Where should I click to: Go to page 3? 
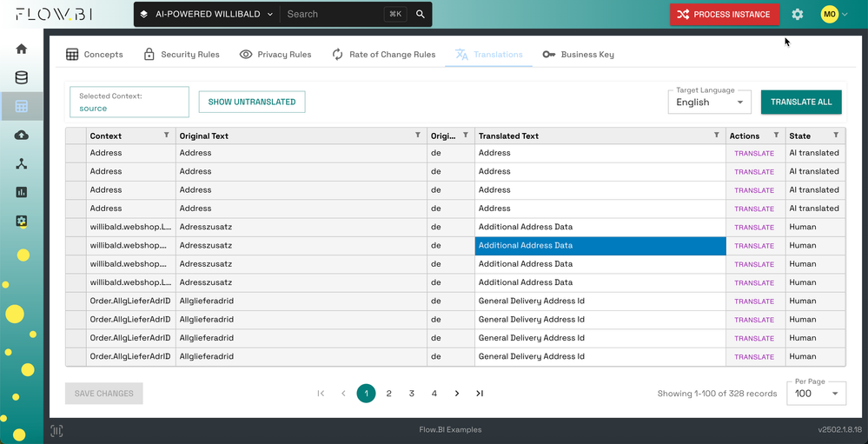point(412,393)
